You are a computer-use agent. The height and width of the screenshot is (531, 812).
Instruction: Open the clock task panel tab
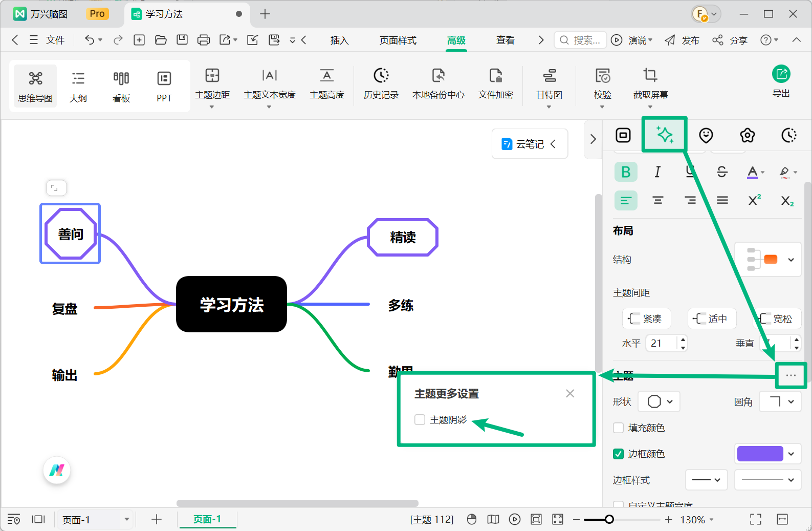(x=789, y=135)
